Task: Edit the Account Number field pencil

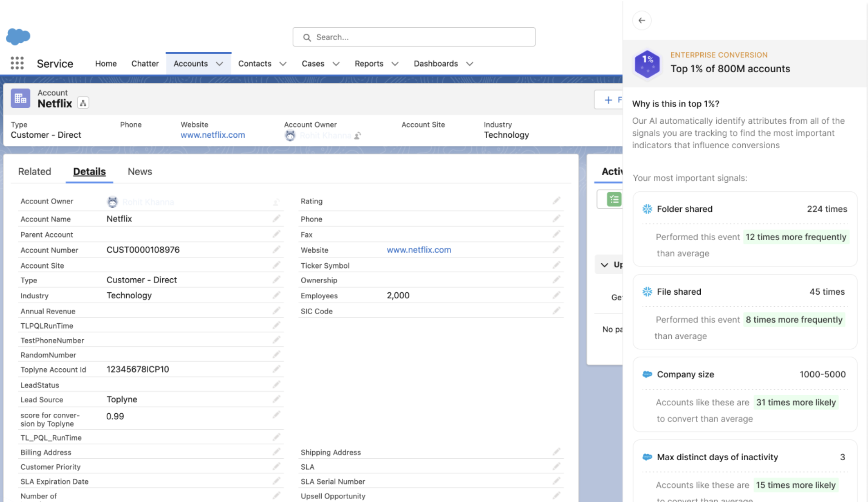Action: [x=276, y=250]
